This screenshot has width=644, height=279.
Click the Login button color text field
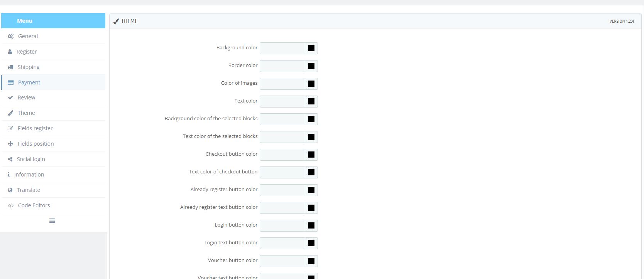point(282,225)
